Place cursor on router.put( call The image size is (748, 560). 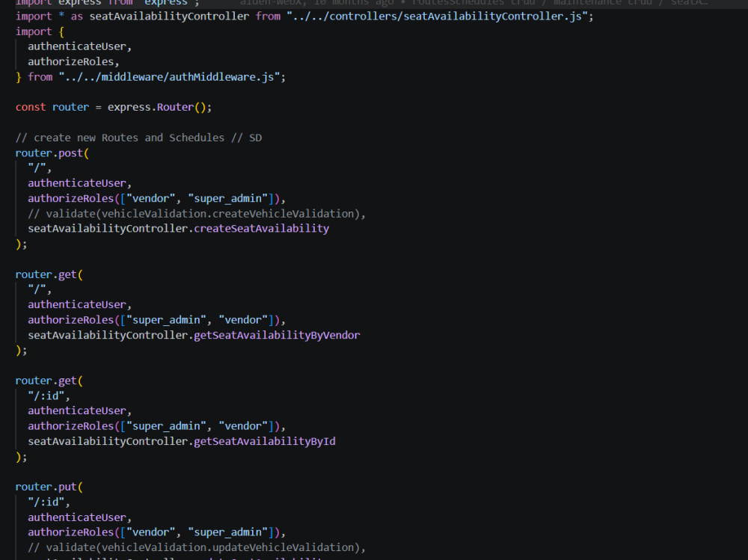(x=49, y=487)
